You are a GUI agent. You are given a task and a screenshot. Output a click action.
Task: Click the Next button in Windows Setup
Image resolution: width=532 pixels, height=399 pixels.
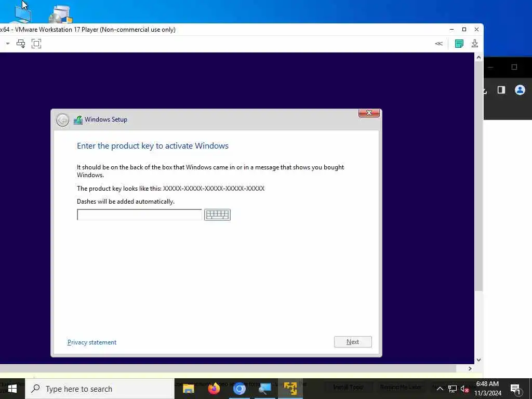click(x=353, y=342)
